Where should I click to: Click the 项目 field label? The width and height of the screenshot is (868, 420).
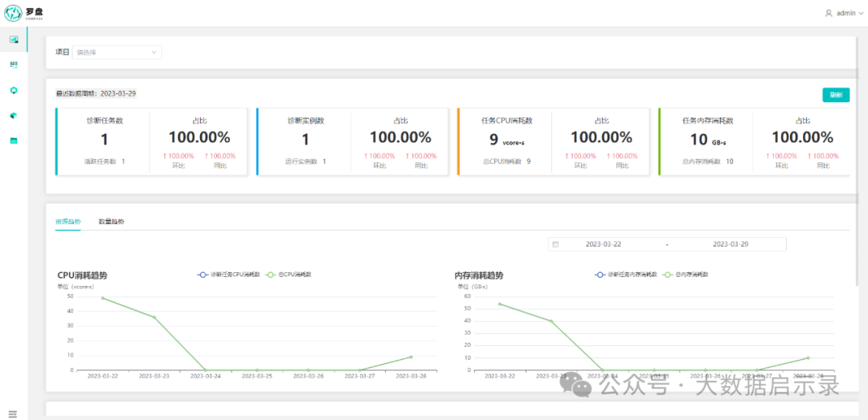click(63, 52)
